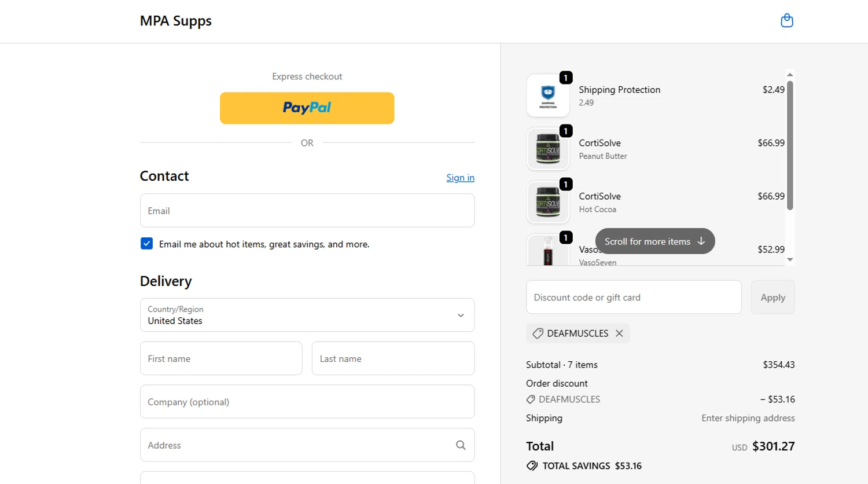Screen dimensions: 868x484
Task: Click the quantity badge on CortiSolve Hot Cocoa
Action: pyautogui.click(x=566, y=184)
